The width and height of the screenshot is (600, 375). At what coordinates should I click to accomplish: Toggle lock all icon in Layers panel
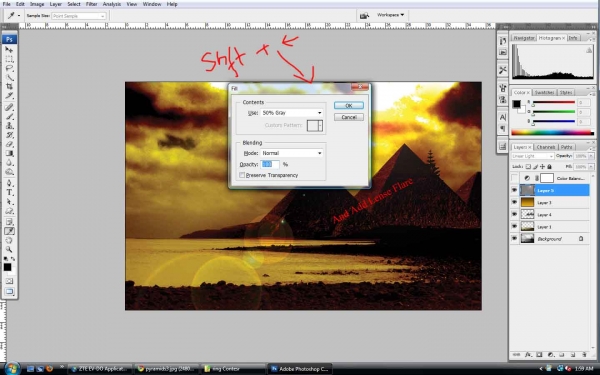pos(549,167)
